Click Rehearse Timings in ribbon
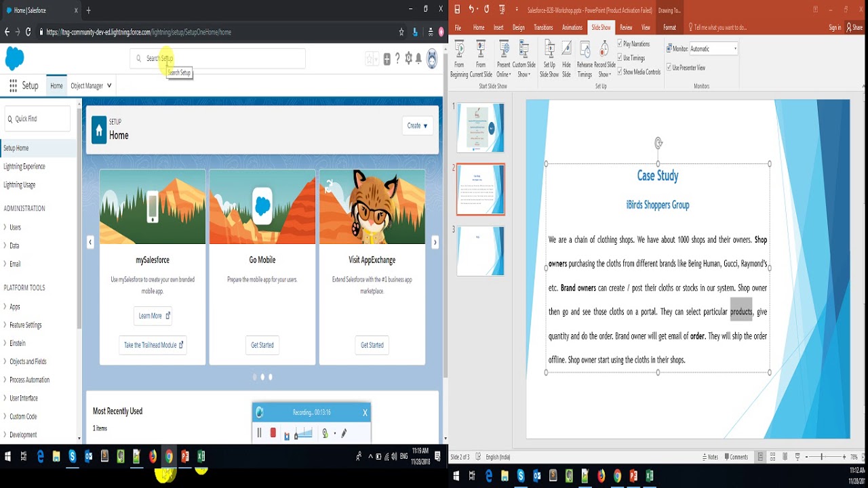This screenshot has width=868, height=488. 585,59
